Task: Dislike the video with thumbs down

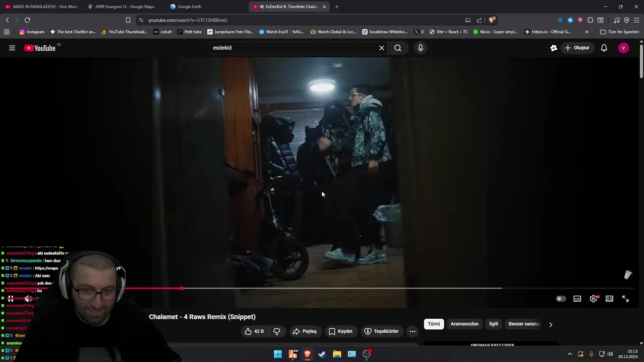Action: tap(277, 331)
